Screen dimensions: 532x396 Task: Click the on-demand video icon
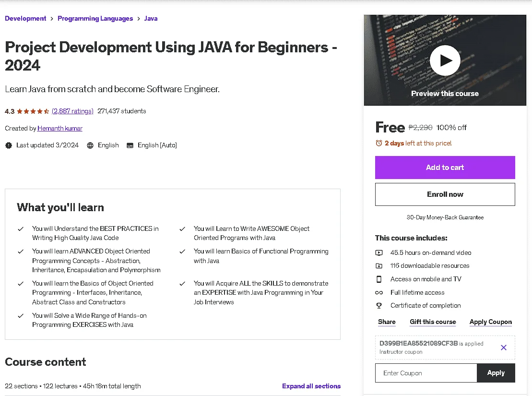(379, 252)
